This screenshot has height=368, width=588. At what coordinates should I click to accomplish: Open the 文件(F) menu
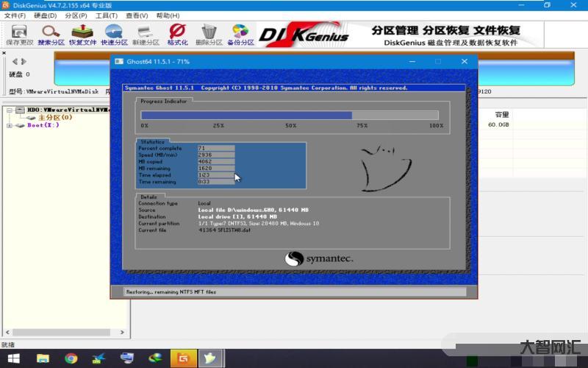coord(14,15)
